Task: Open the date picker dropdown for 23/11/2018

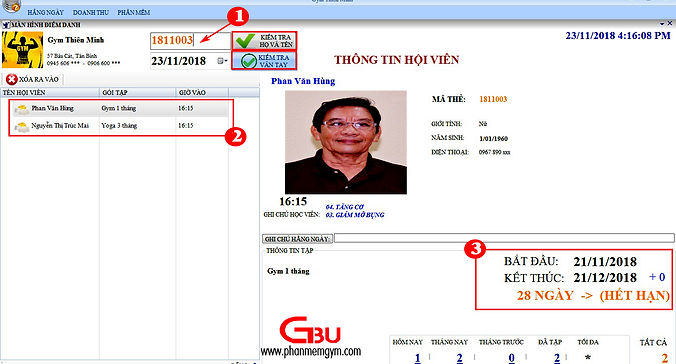Action: (222, 61)
